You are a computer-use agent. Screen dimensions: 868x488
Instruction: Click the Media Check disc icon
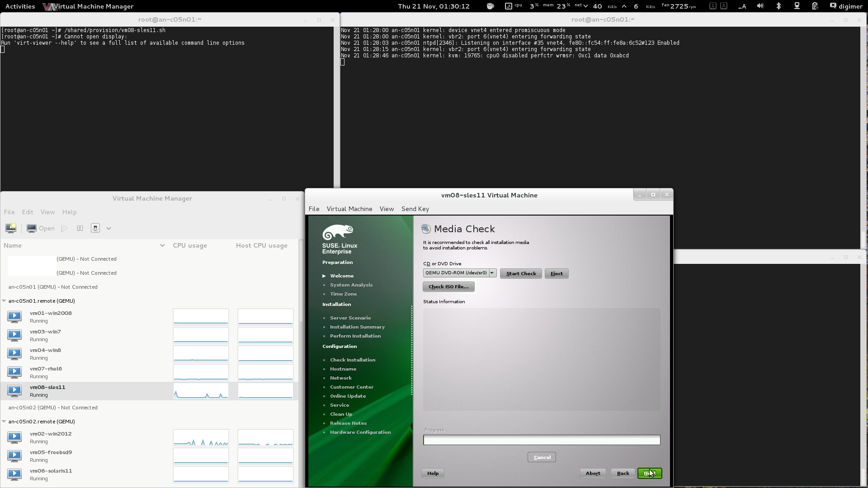[426, 229]
